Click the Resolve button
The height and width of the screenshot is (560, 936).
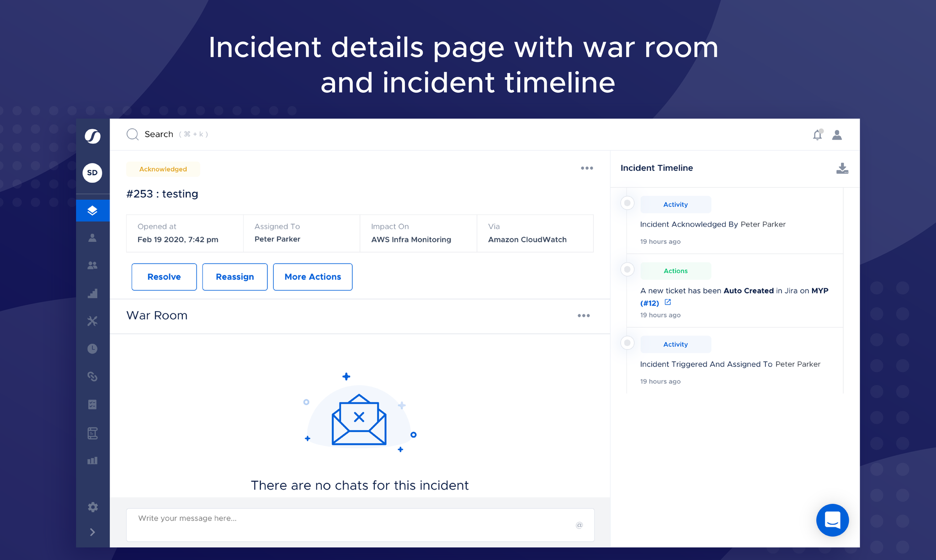pos(164,277)
